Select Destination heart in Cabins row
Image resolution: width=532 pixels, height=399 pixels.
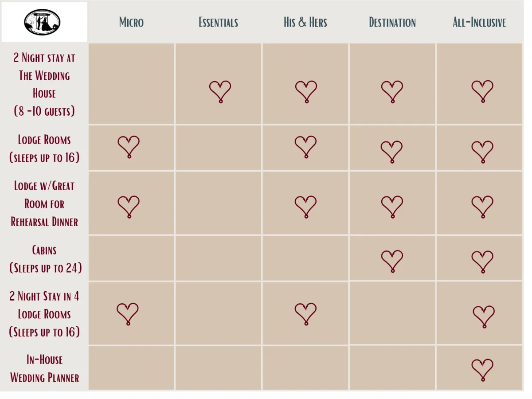click(392, 261)
